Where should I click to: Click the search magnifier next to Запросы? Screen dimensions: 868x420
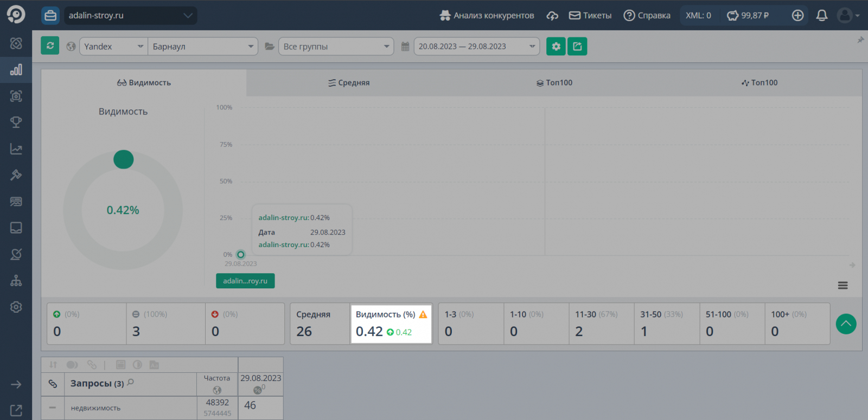(x=131, y=383)
